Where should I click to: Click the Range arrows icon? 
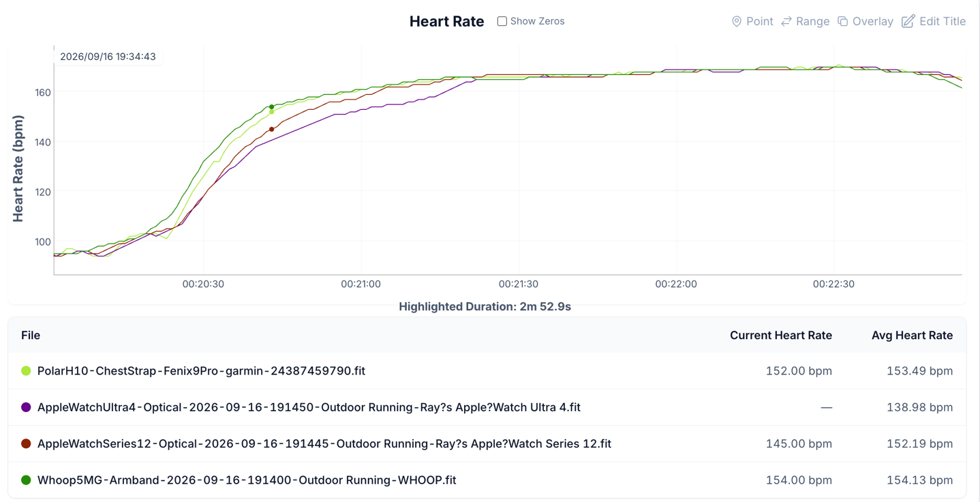pos(786,21)
